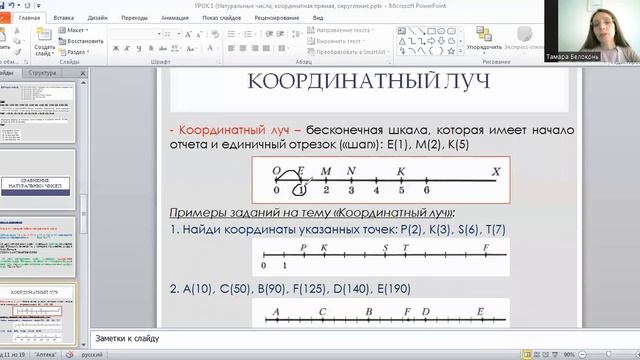This screenshot has width=640, height=360.
Task: Select the Star shape in shapes gallery
Action: (451, 51)
